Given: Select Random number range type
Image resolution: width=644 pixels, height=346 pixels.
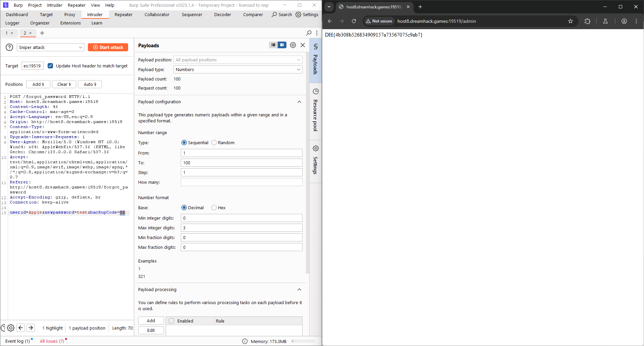Looking at the screenshot, I should pos(214,142).
